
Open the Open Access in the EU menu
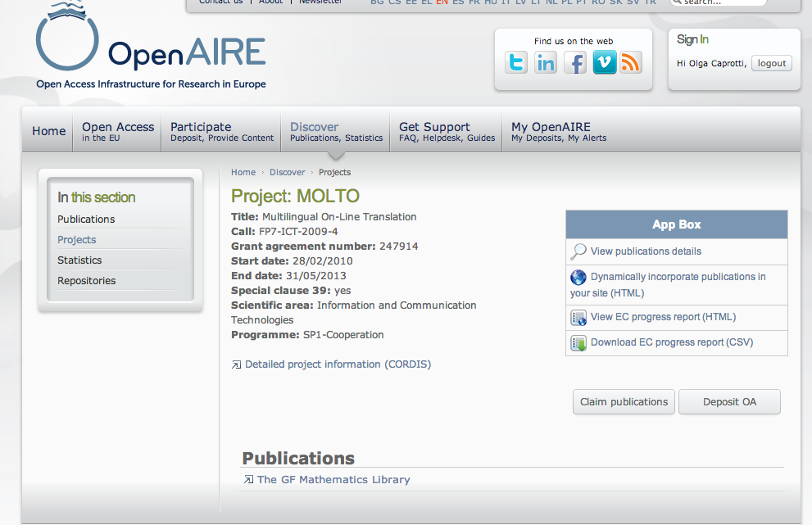(x=118, y=131)
